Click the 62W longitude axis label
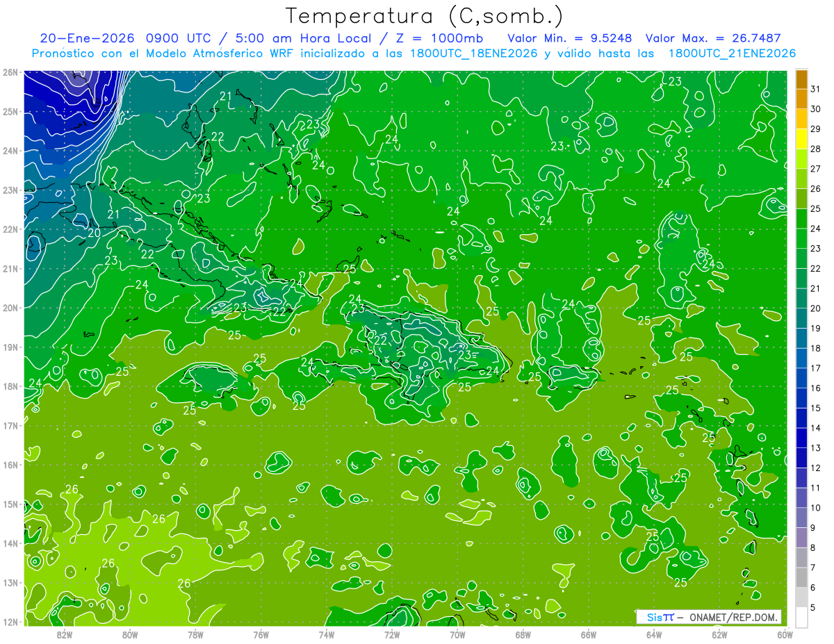Image resolution: width=834 pixels, height=644 pixels. pos(719,634)
